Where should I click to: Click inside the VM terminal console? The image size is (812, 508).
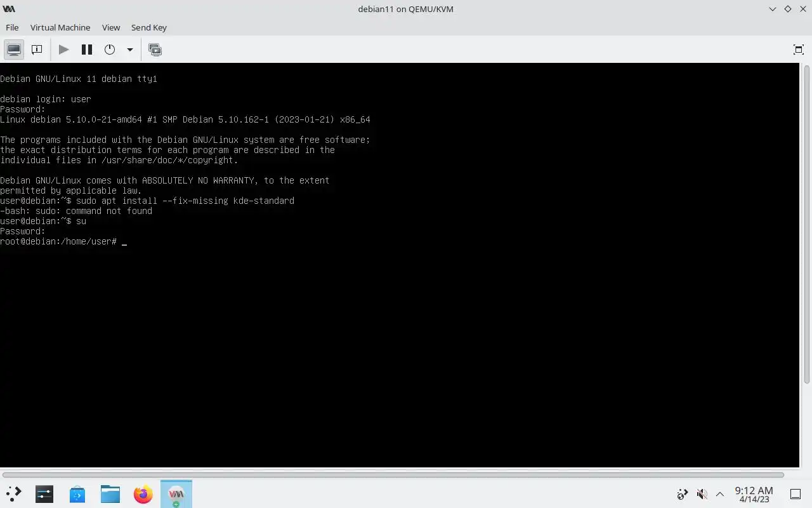[400, 265]
